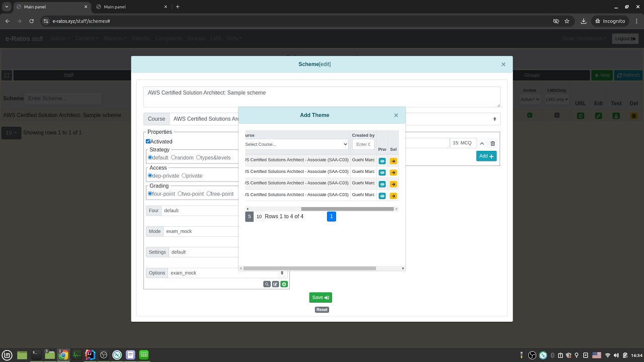This screenshot has width=644, height=362.
Task: Open the system monitor taskbar icon
Action: (76, 355)
